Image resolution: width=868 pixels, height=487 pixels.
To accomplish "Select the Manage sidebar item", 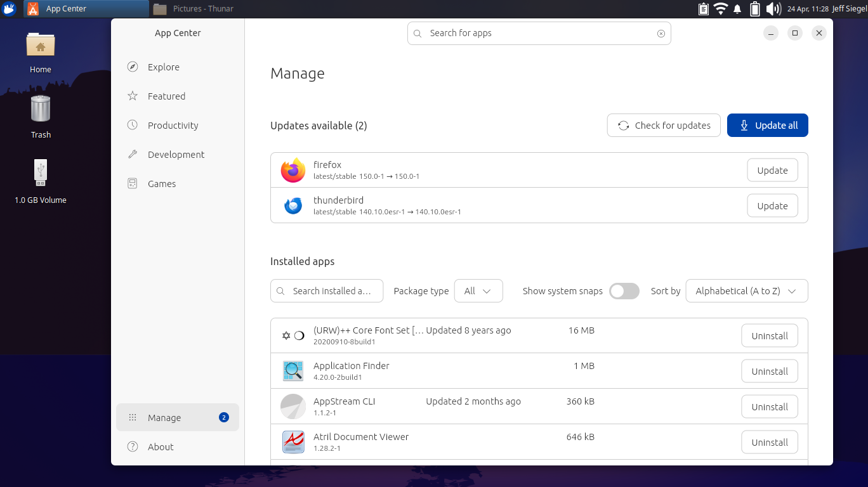I will click(178, 417).
